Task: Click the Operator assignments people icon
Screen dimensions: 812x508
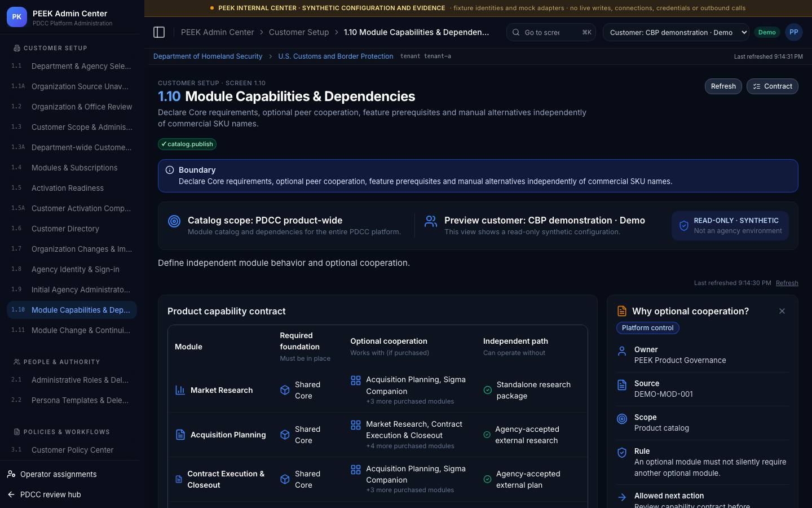Action: pyautogui.click(x=11, y=474)
